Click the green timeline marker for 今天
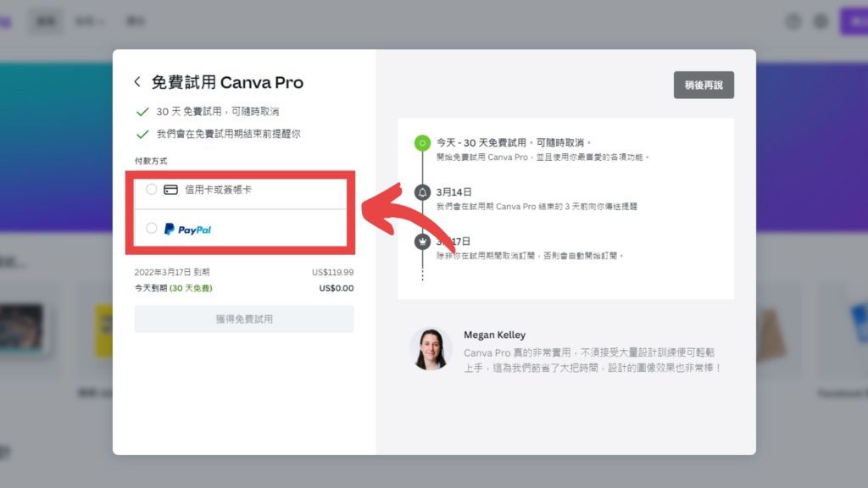This screenshot has height=488, width=868. coord(422,142)
